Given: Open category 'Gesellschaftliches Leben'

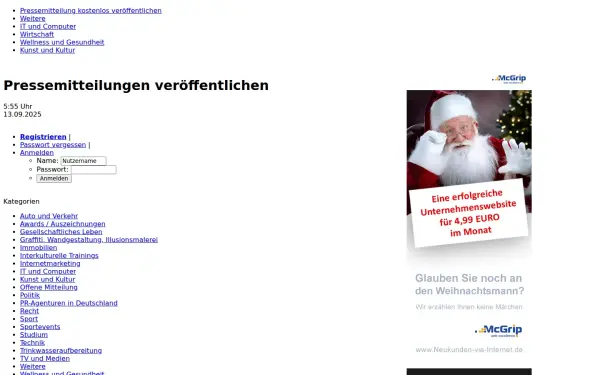Looking at the screenshot, I should [61, 232].
